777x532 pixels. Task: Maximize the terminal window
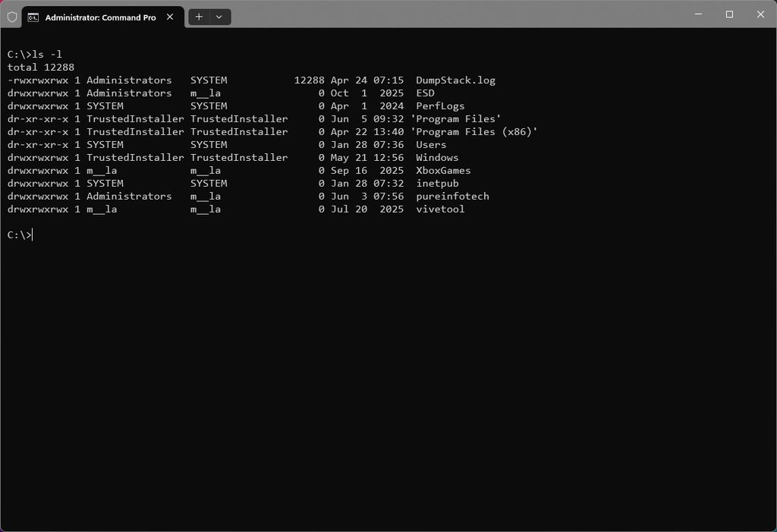[729, 14]
